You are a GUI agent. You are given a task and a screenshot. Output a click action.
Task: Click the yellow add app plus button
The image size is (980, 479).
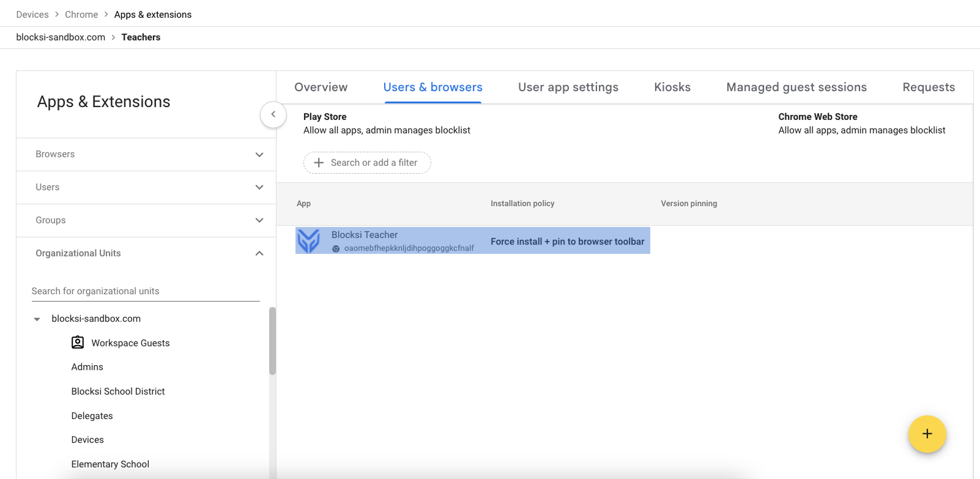pyautogui.click(x=927, y=434)
